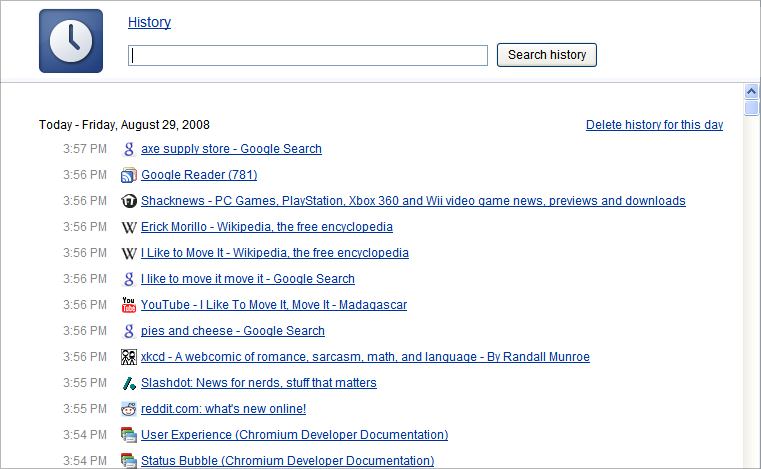Click the Slashdot favicon icon
This screenshot has width=761, height=469.
tap(129, 383)
